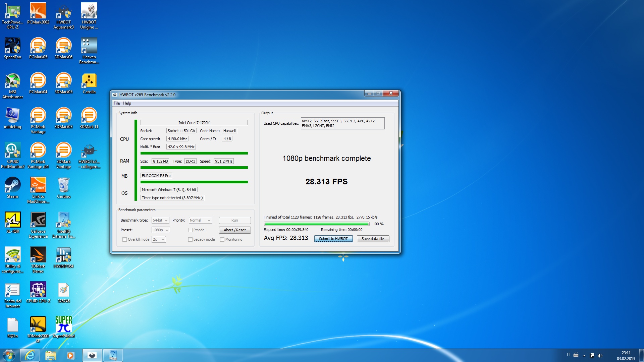Show hidden tray icons arrow
Image resolution: width=644 pixels, height=362 pixels.
pos(584,356)
